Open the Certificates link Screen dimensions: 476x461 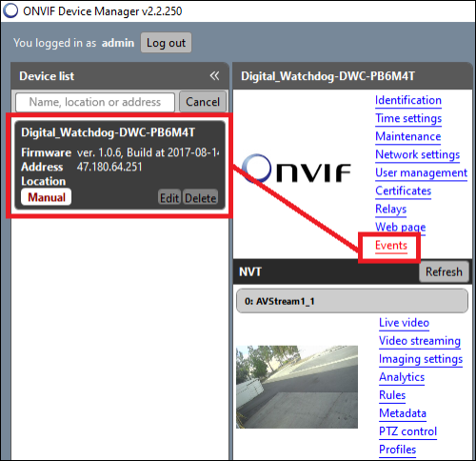click(x=403, y=190)
